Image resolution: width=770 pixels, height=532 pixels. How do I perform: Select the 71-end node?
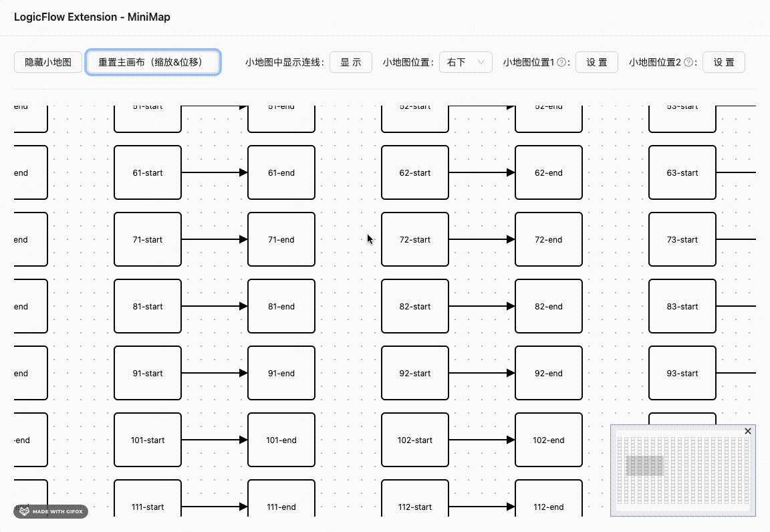[281, 239]
